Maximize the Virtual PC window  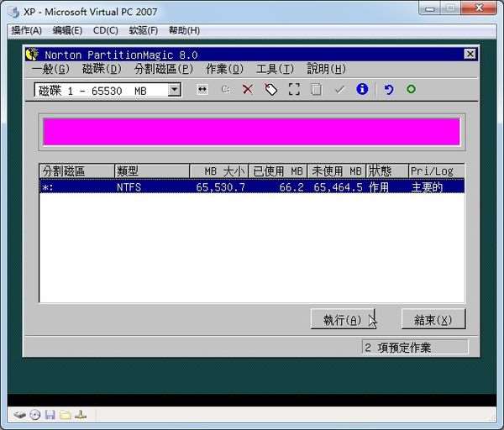coord(450,8)
